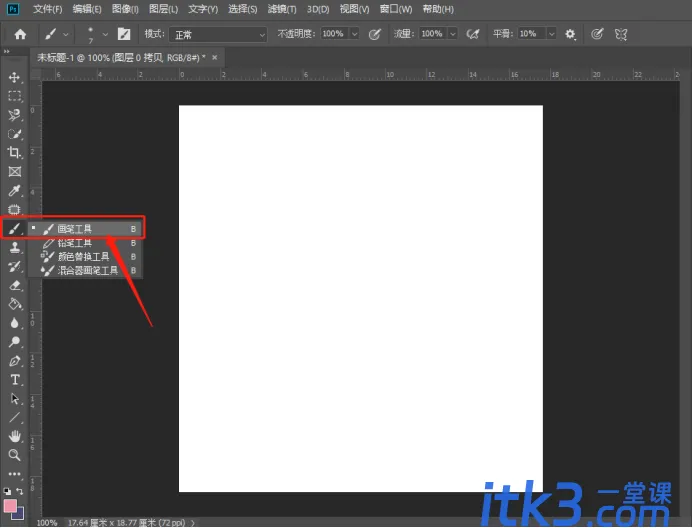This screenshot has width=692, height=528.
Task: Toggle symmetry paint butterfly options
Action: click(x=621, y=34)
